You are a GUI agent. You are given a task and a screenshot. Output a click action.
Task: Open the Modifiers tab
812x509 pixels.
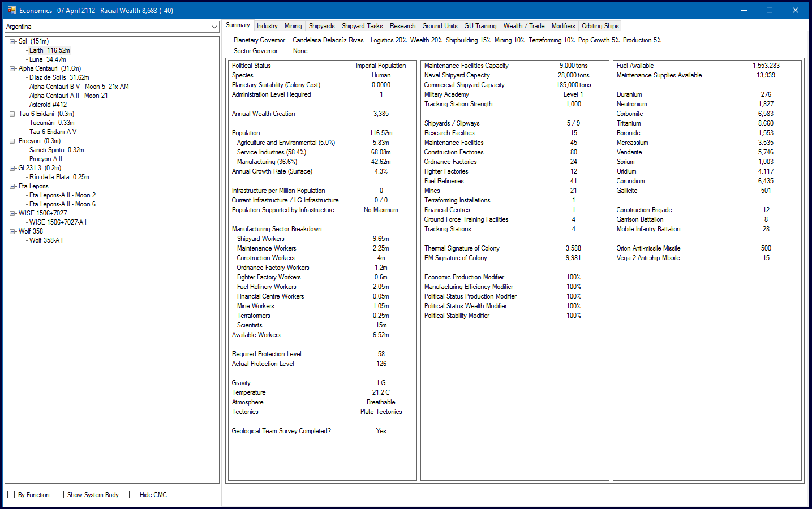click(564, 26)
